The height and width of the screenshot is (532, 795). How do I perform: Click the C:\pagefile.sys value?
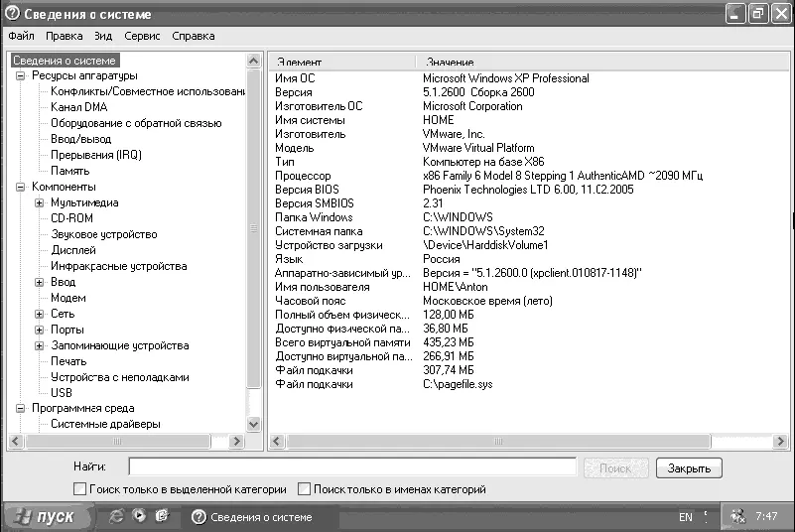458,384
